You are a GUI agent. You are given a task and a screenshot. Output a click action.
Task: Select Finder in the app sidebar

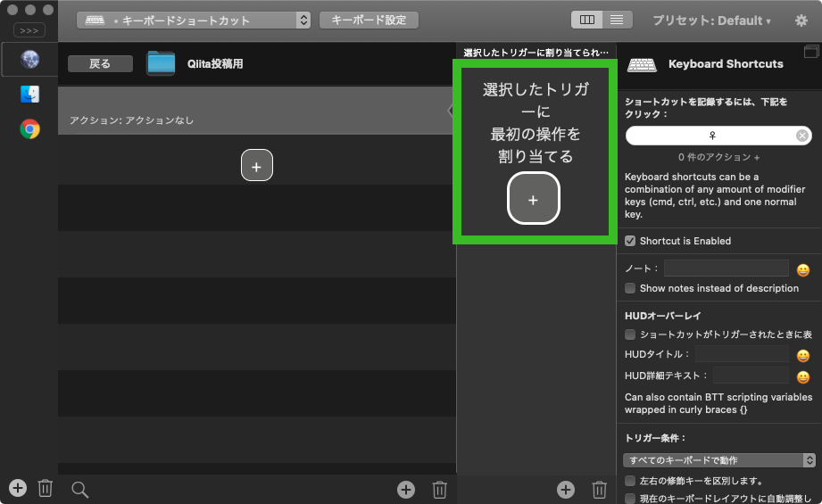[x=29, y=95]
